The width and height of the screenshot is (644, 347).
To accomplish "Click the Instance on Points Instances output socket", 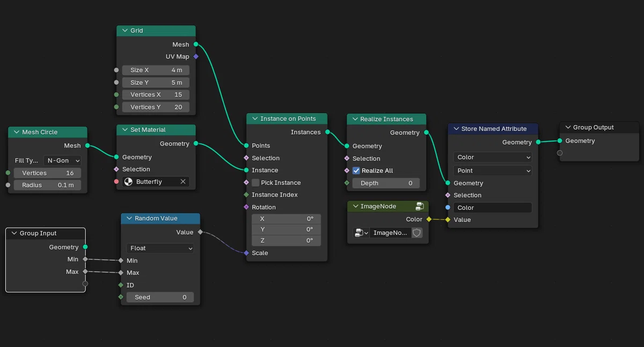I will coord(327,132).
